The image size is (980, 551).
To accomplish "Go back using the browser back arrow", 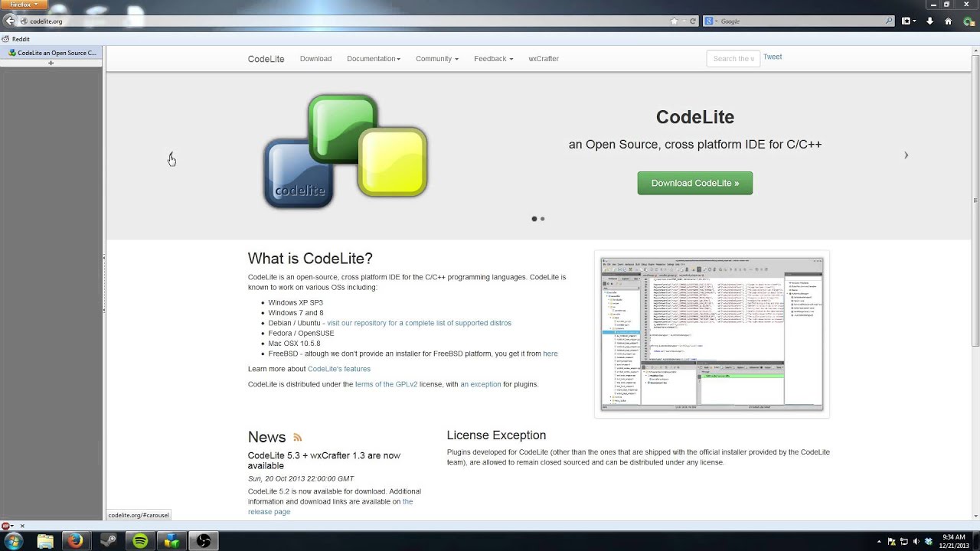I will click(9, 21).
